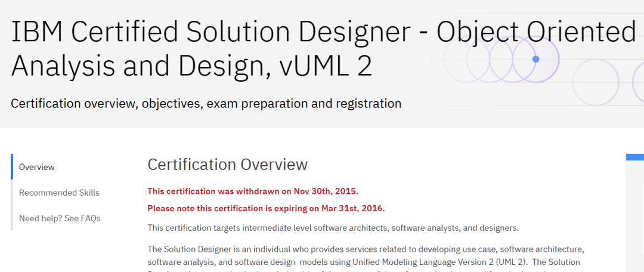Open the Recommended Skills section

tap(59, 192)
